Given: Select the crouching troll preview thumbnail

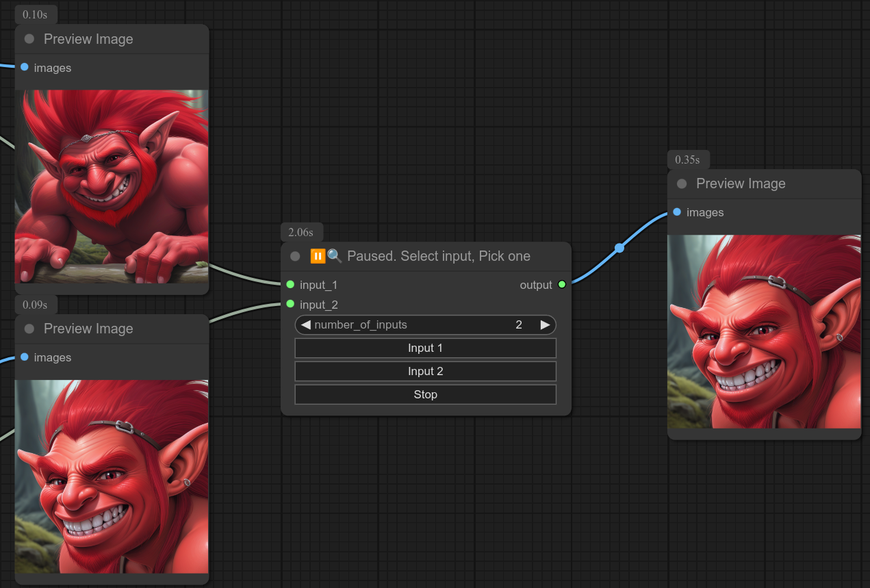Looking at the screenshot, I should 112,186.
